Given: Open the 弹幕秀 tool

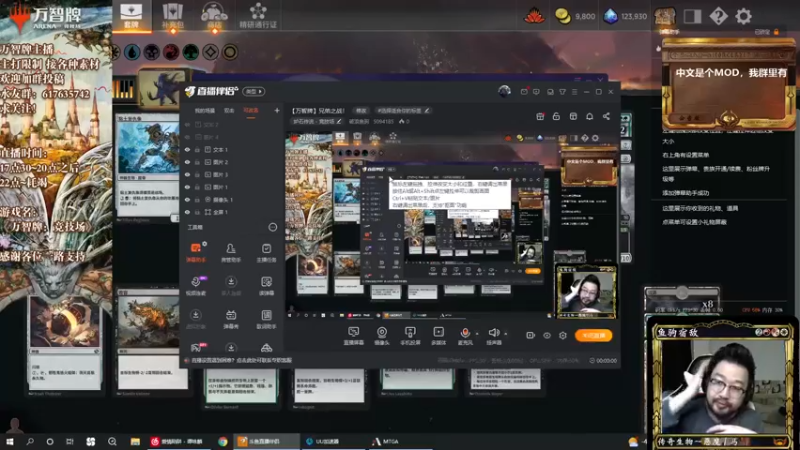Looking at the screenshot, I should (x=231, y=319).
